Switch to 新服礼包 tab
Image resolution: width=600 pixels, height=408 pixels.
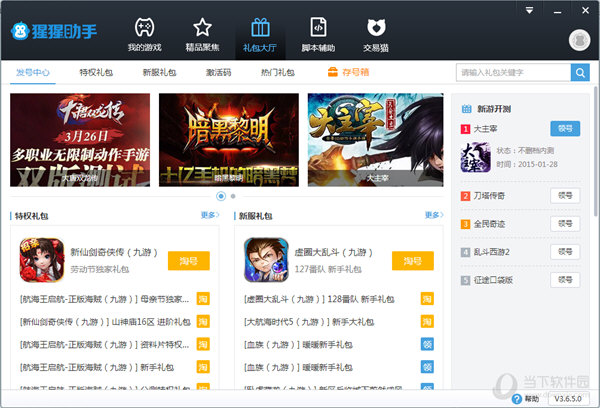tap(160, 72)
